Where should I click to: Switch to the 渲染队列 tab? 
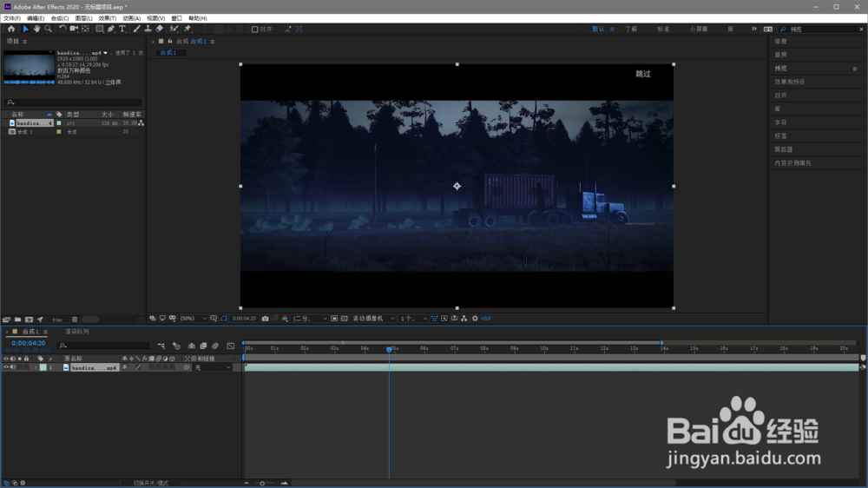click(77, 332)
